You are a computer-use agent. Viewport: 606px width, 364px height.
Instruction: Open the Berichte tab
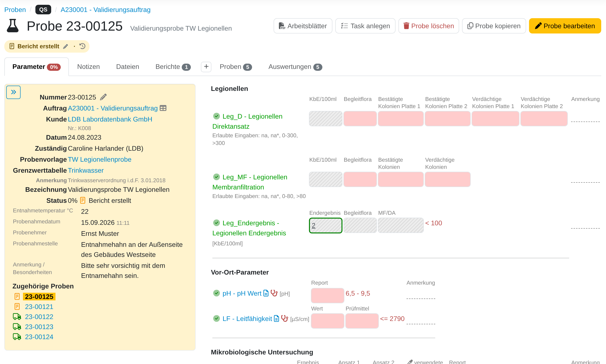coord(173,67)
